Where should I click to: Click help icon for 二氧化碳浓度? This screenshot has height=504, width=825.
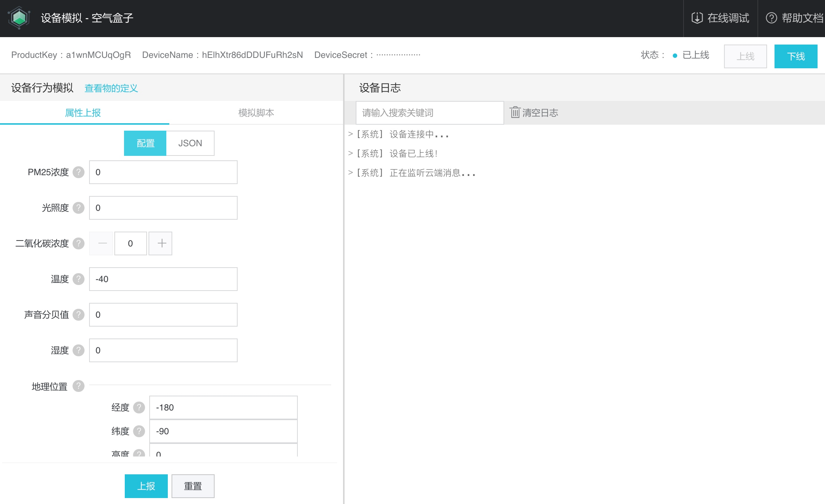pyautogui.click(x=78, y=243)
